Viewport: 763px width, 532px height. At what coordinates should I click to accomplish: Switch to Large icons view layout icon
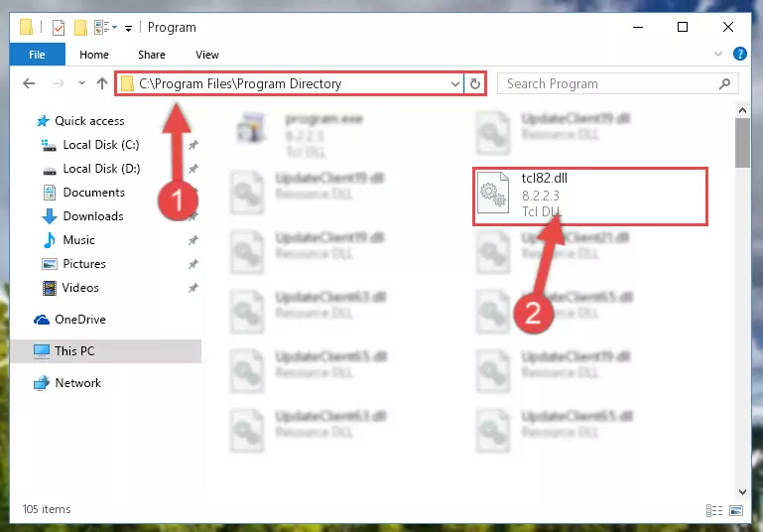click(736, 510)
